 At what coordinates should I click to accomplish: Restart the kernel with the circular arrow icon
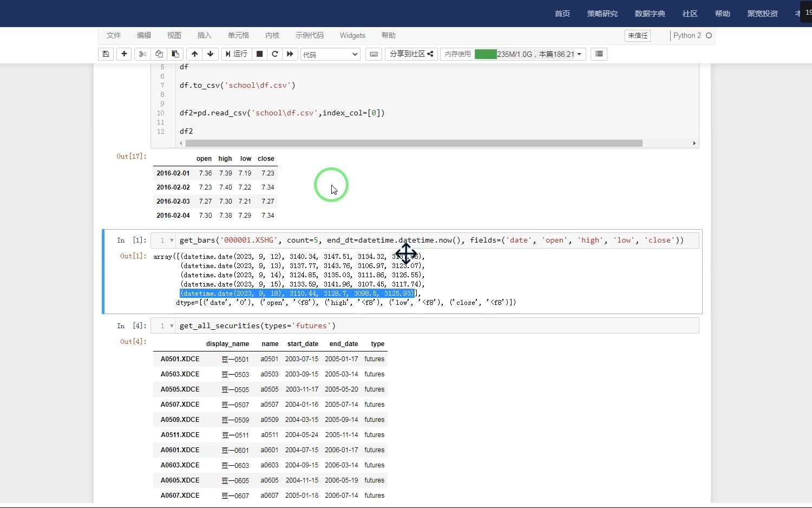[275, 54]
